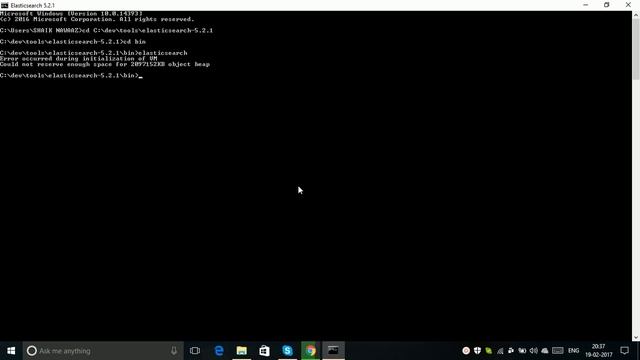
Task: Open Windows Defender shield tray icon
Action: tap(477, 351)
